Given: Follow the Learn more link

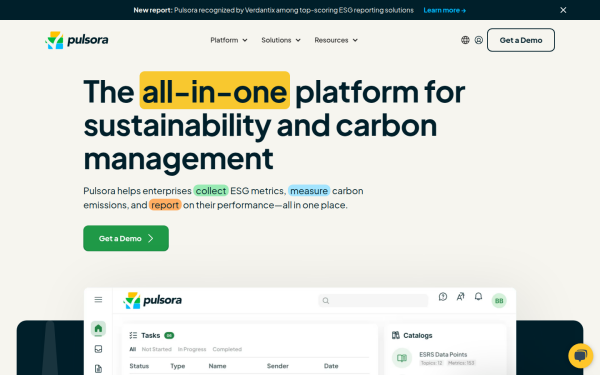Looking at the screenshot, I should tap(445, 10).
